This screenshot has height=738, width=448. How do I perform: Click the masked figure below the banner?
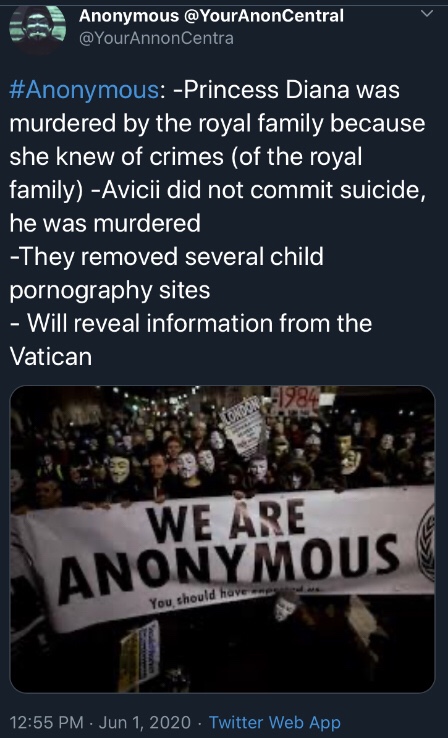(x=288, y=608)
